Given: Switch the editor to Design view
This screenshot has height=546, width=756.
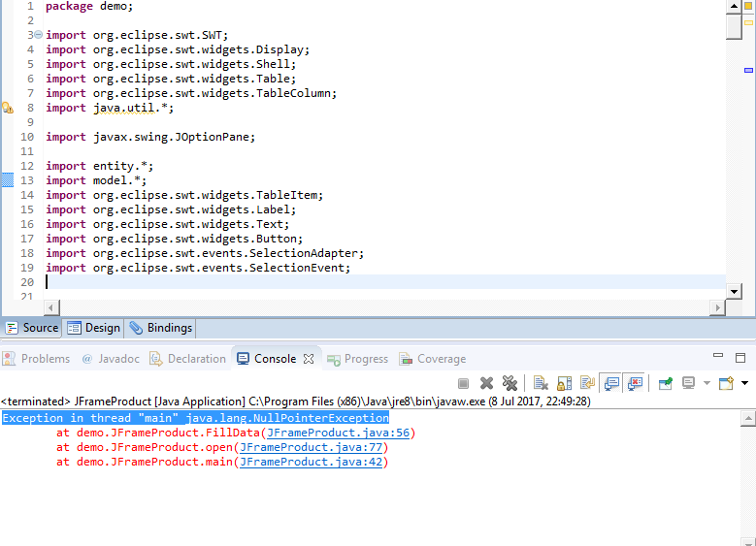Looking at the screenshot, I should (x=93, y=328).
